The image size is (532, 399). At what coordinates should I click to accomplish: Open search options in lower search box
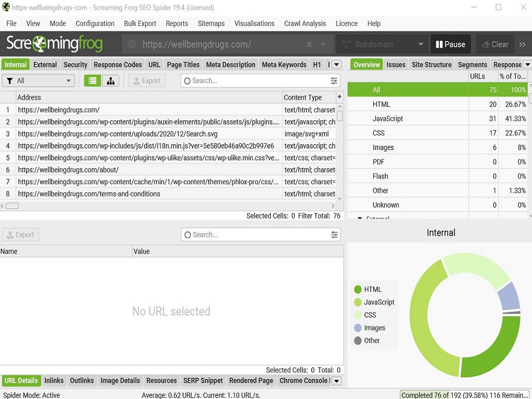coord(334,235)
